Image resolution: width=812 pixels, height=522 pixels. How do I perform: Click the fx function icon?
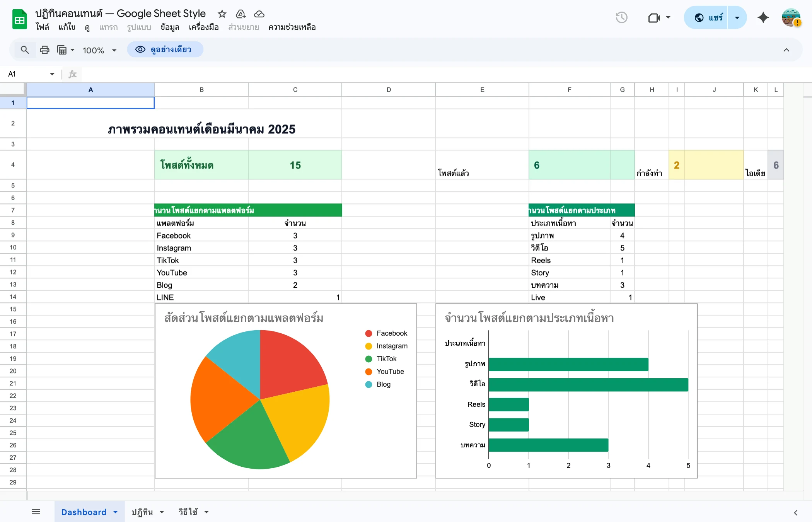(x=72, y=74)
